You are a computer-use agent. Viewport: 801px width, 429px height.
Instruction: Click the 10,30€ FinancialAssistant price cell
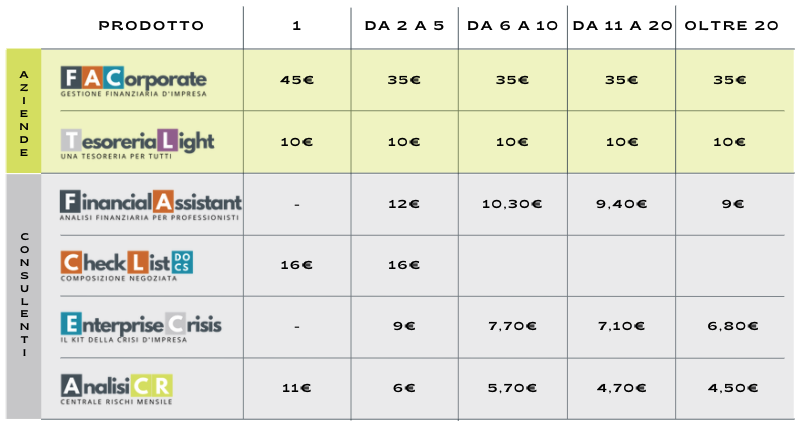point(512,204)
